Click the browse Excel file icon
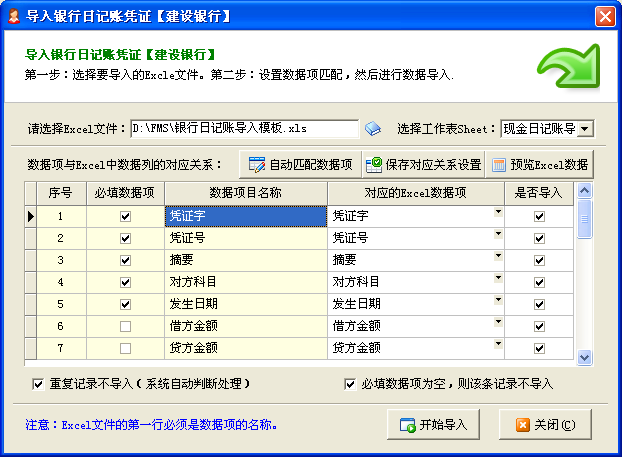Image resolution: width=622 pixels, height=457 pixels. point(372,129)
